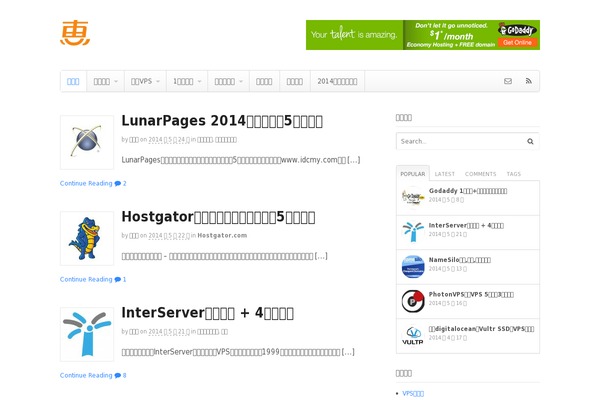600x400 pixels.
Task: Click the Hostgator post date link
Action: point(169,235)
